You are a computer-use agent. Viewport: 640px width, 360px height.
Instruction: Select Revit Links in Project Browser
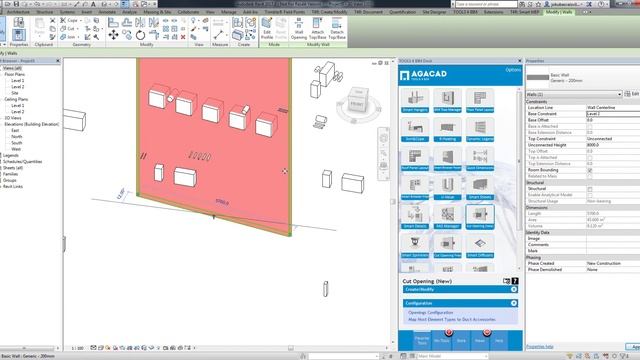click(x=13, y=187)
